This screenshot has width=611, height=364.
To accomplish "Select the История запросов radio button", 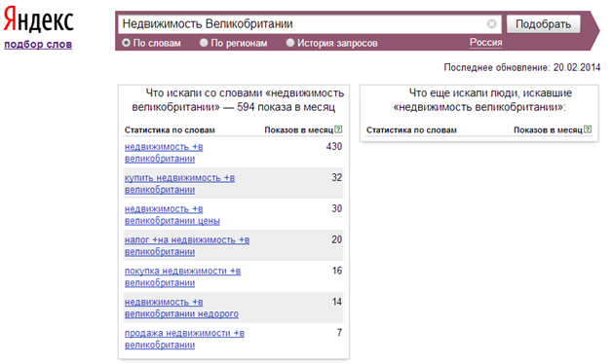I will point(290,43).
